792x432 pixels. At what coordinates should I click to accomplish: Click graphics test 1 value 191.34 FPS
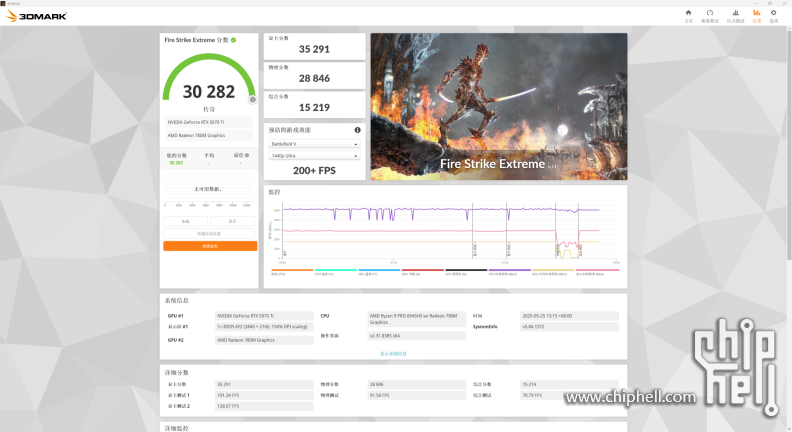[264, 395]
